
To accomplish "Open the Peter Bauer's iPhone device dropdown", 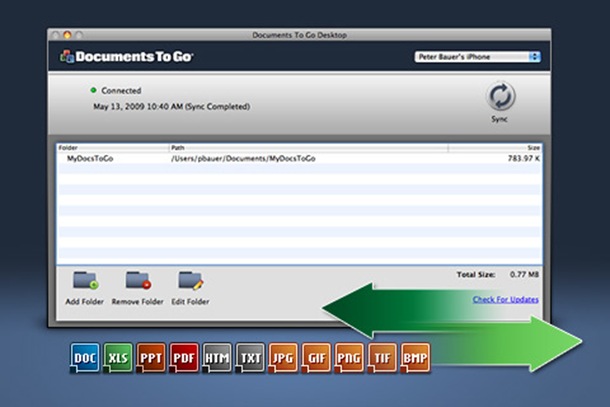I will tap(477, 57).
